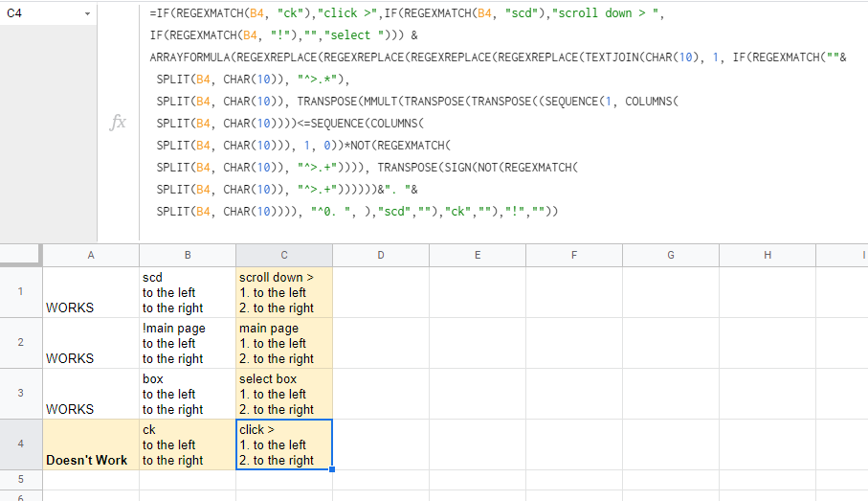Image resolution: width=868 pixels, height=501 pixels.
Task: Click empty cell E2
Action: point(478,343)
